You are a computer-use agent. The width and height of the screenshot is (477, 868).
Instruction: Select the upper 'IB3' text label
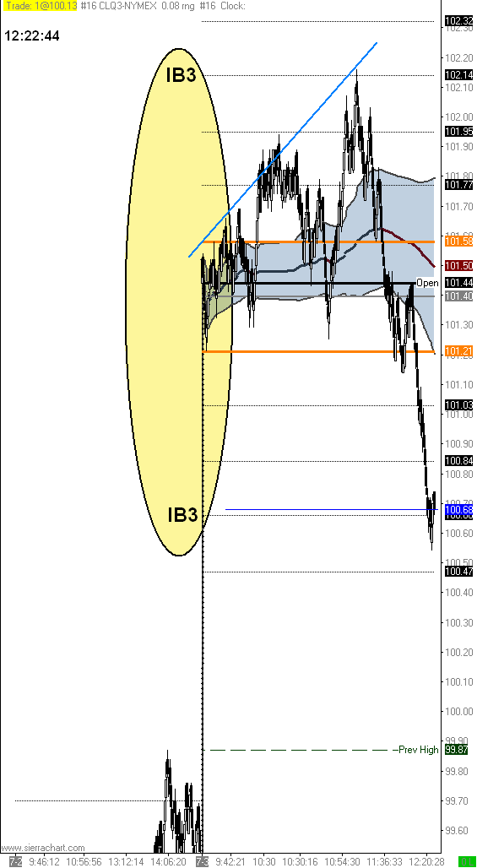pyautogui.click(x=181, y=75)
